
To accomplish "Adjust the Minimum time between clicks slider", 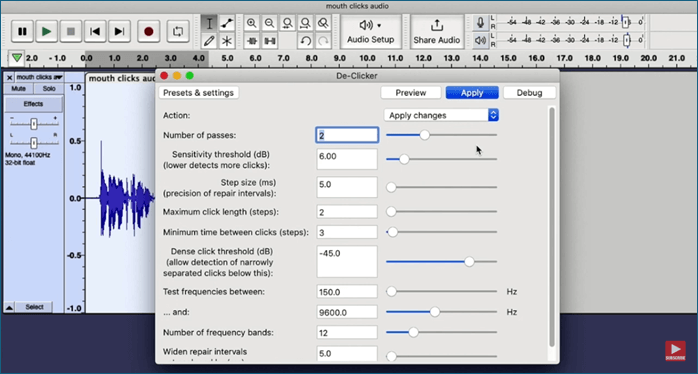I will pos(392,232).
